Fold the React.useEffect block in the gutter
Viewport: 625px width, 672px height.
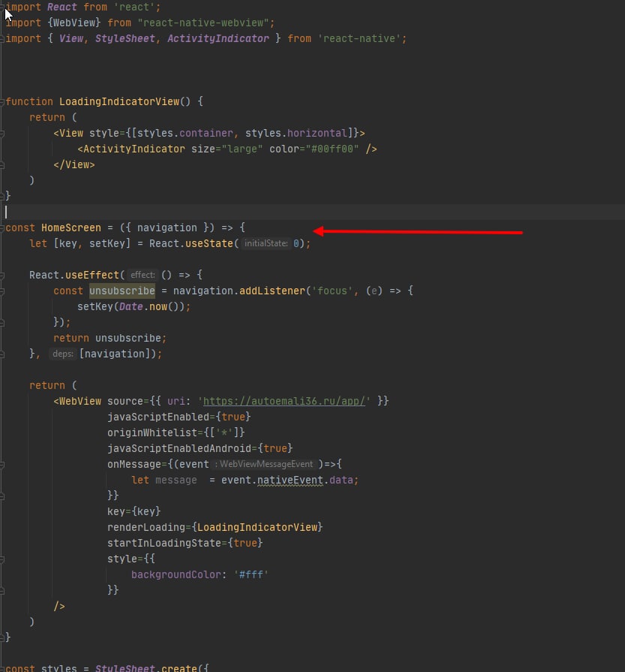click(x=2, y=275)
